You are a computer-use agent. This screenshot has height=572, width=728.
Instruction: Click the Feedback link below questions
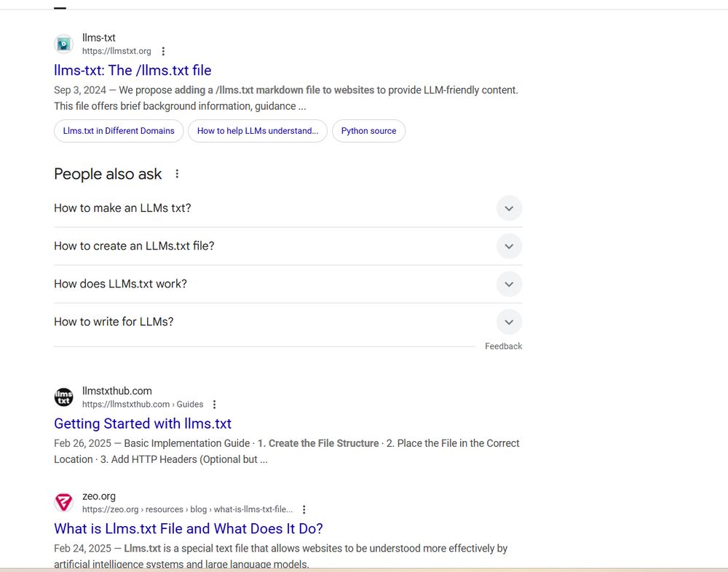click(503, 346)
